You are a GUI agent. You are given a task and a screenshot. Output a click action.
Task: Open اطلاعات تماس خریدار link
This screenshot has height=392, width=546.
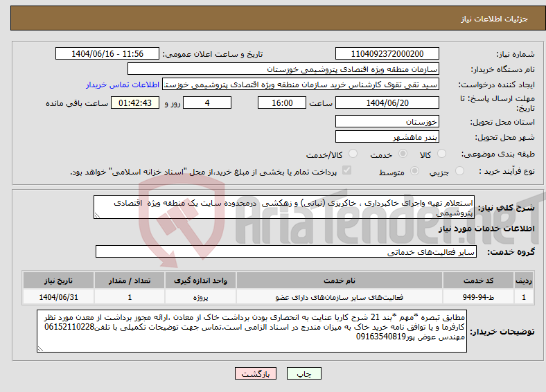point(123,84)
